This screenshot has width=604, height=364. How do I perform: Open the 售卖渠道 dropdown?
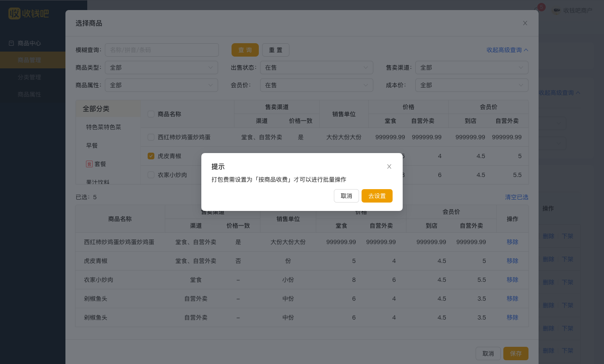[x=472, y=68]
